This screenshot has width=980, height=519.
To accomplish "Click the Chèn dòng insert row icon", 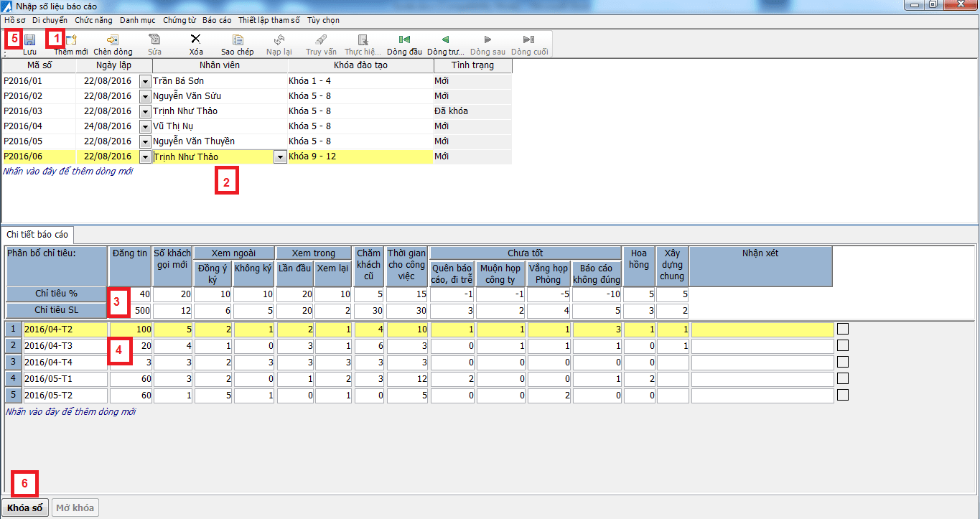I will point(113,40).
